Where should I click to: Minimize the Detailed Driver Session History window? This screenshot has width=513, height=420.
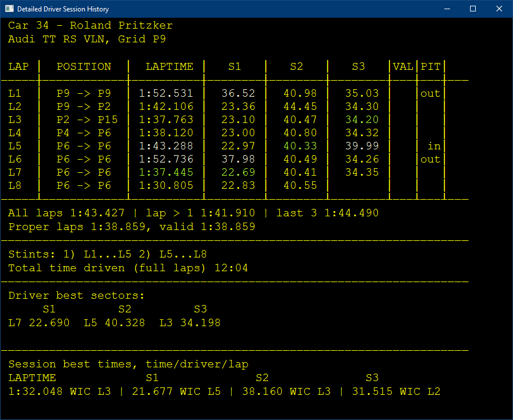pos(447,9)
